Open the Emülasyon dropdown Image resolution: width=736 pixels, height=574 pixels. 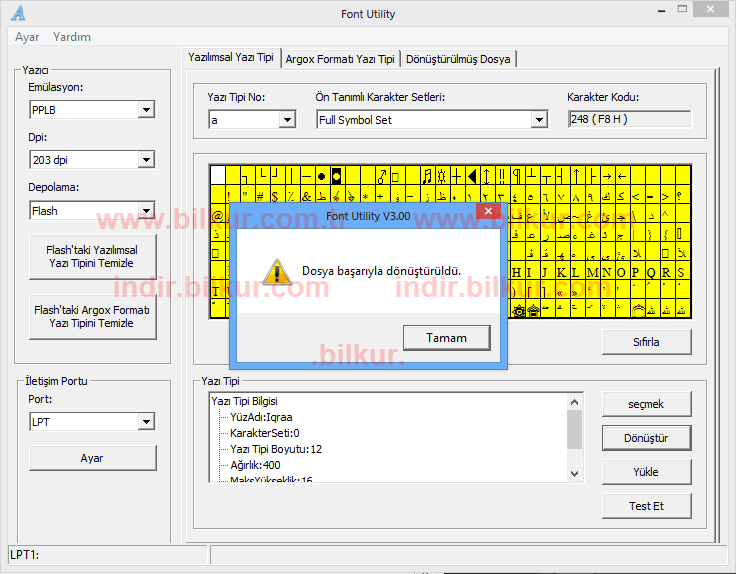click(146, 110)
